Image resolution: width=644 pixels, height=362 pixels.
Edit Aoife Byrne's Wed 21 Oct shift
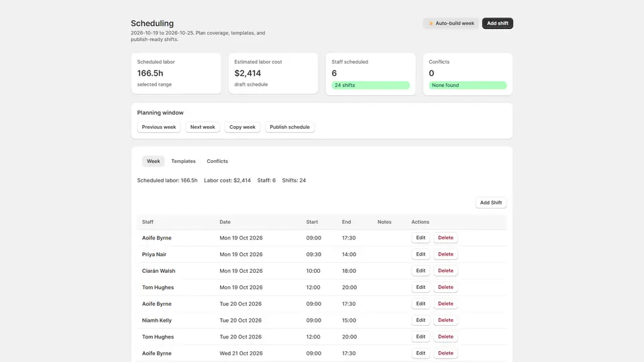(x=421, y=353)
